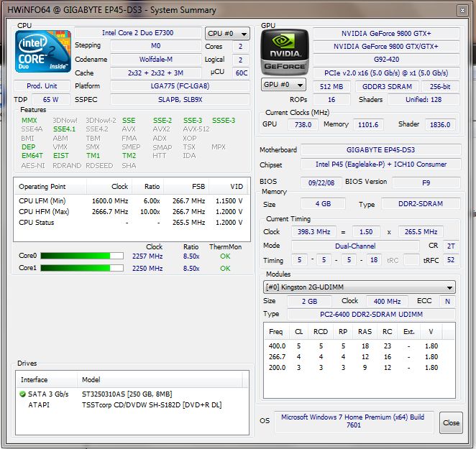The width and height of the screenshot is (476, 449).
Task: Select the TSSTcorp CD/DVDW drive row
Action: pos(132,405)
